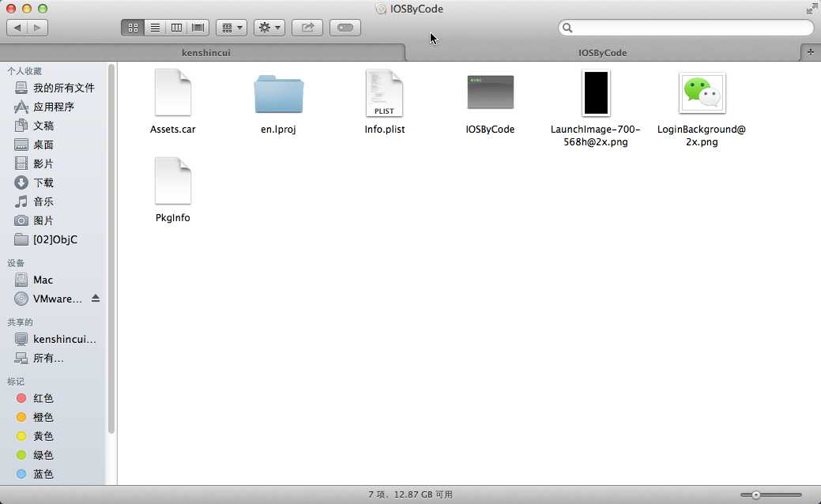Screen dimensions: 821x504
Task: Eject the VMware disk
Action: (x=96, y=299)
